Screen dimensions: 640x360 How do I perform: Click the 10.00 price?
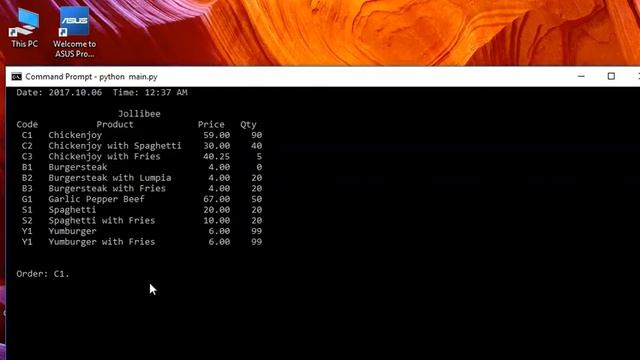pyautogui.click(x=216, y=220)
